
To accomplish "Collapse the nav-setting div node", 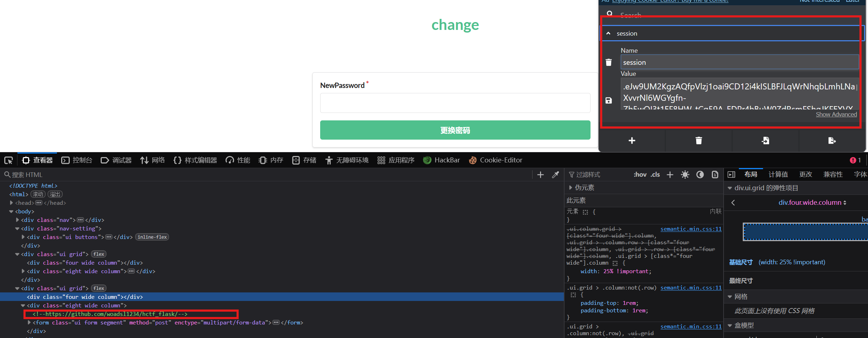I will click(17, 229).
